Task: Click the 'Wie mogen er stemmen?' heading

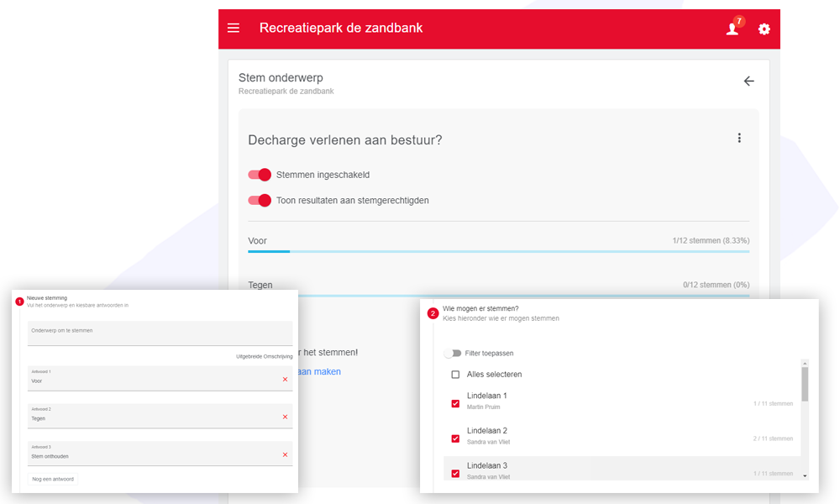Action: (480, 308)
